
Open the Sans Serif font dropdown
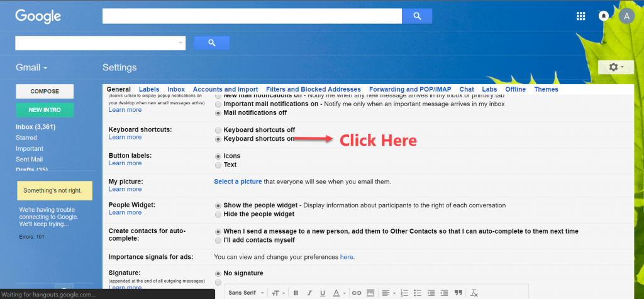[247, 293]
